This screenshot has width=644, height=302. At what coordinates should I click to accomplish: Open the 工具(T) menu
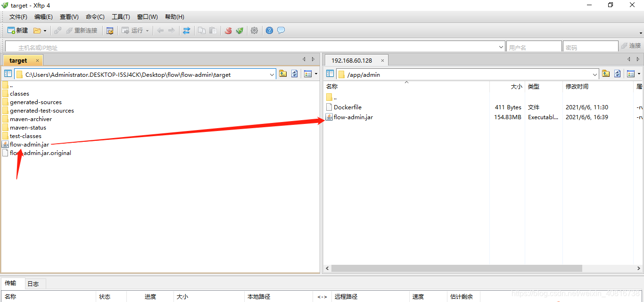click(121, 17)
